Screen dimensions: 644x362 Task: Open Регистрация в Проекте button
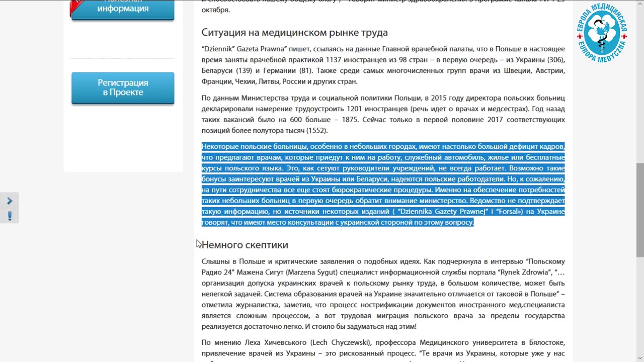coord(123,87)
